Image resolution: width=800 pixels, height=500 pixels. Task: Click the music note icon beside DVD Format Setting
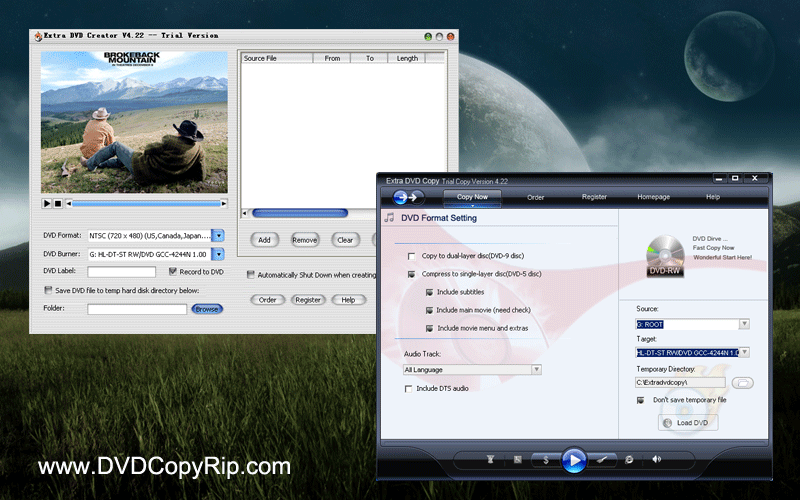point(389,218)
